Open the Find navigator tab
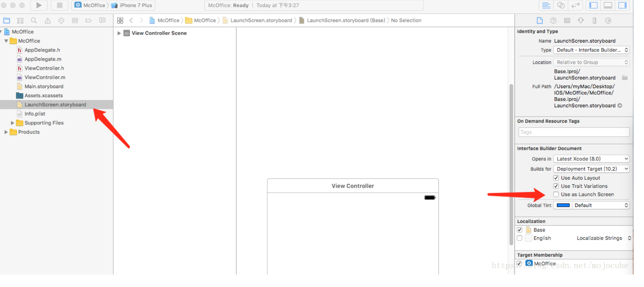This screenshot has height=287, width=644. pyautogui.click(x=34, y=20)
